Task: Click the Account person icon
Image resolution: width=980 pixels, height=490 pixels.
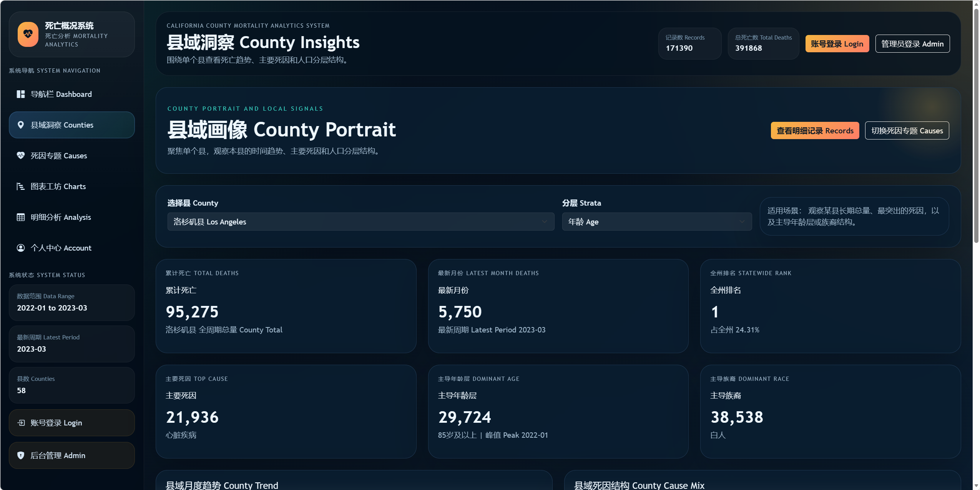Action: tap(21, 248)
